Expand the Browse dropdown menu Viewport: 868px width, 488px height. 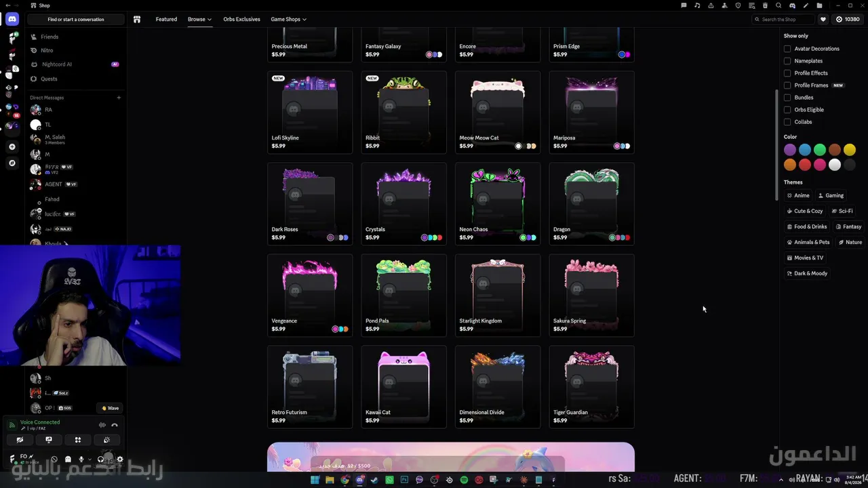point(199,19)
